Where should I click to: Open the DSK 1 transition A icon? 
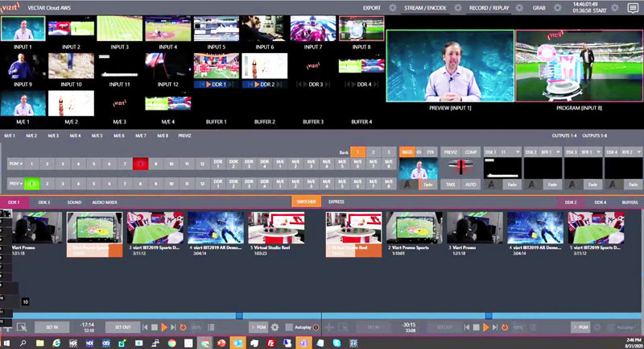[491, 185]
